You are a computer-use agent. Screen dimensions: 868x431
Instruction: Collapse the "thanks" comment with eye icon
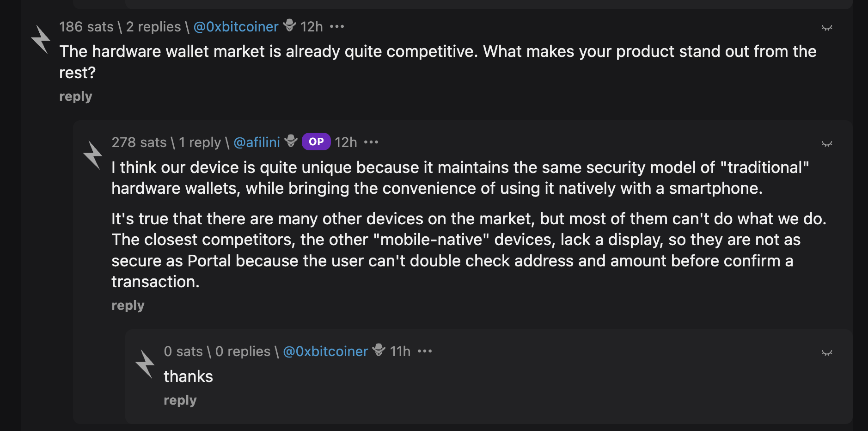(x=826, y=353)
